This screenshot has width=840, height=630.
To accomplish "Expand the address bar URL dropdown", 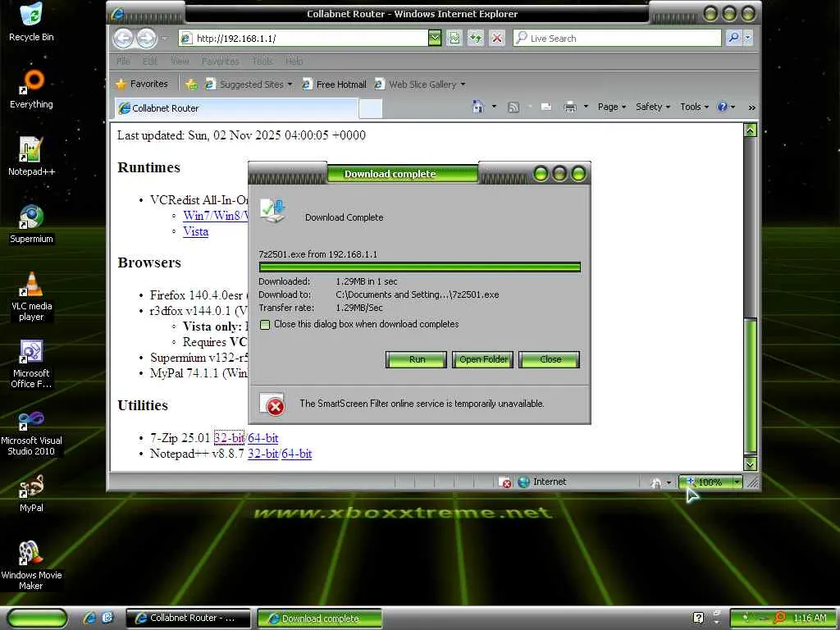I will coord(435,38).
